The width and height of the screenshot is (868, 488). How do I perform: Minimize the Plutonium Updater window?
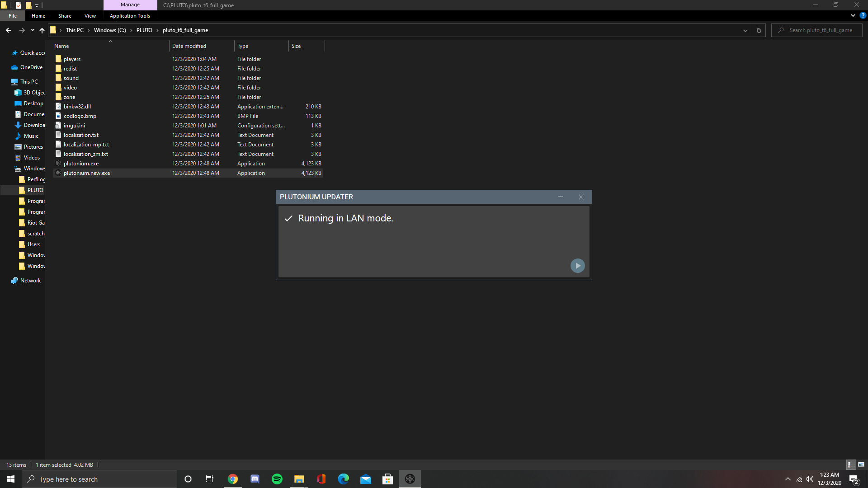pos(561,197)
